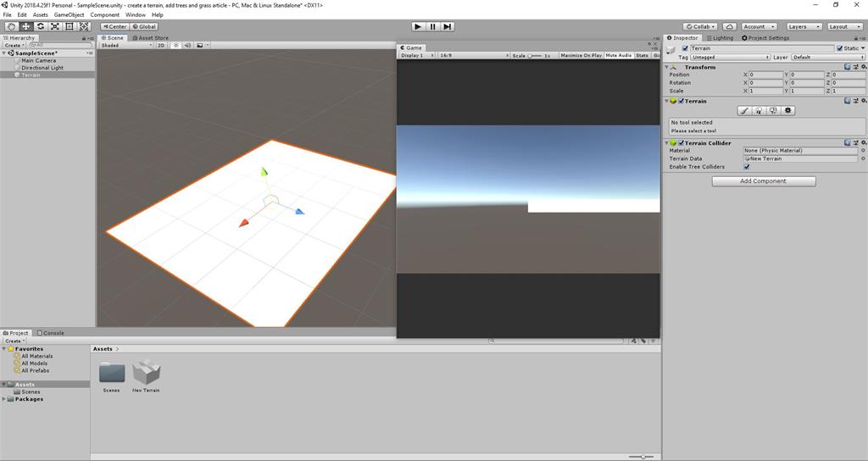
Task: Toggle scene effects image icon
Action: coord(200,46)
